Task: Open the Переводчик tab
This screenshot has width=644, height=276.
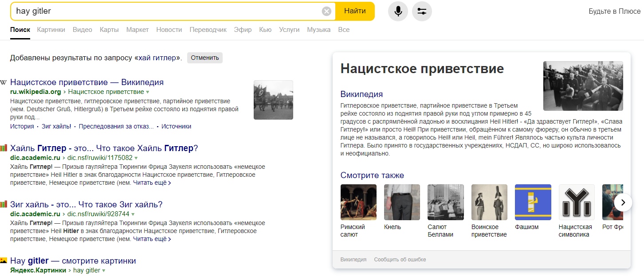Action: (208, 30)
